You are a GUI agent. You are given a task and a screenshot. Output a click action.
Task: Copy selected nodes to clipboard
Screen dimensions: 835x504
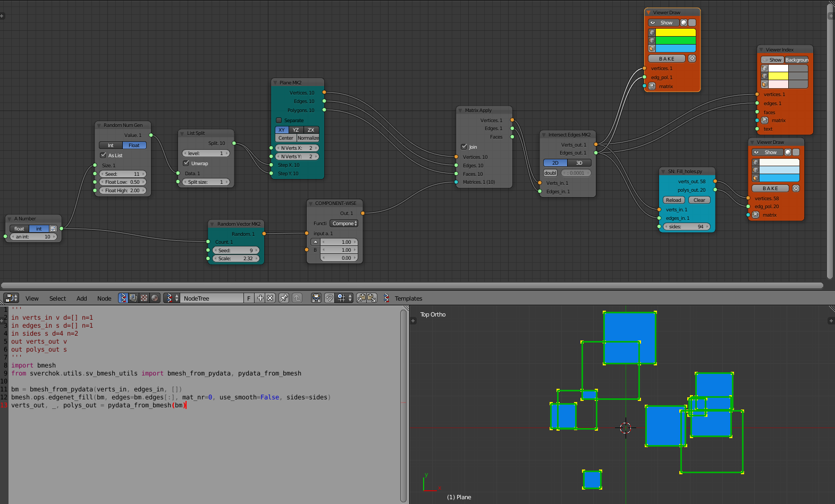pos(361,298)
